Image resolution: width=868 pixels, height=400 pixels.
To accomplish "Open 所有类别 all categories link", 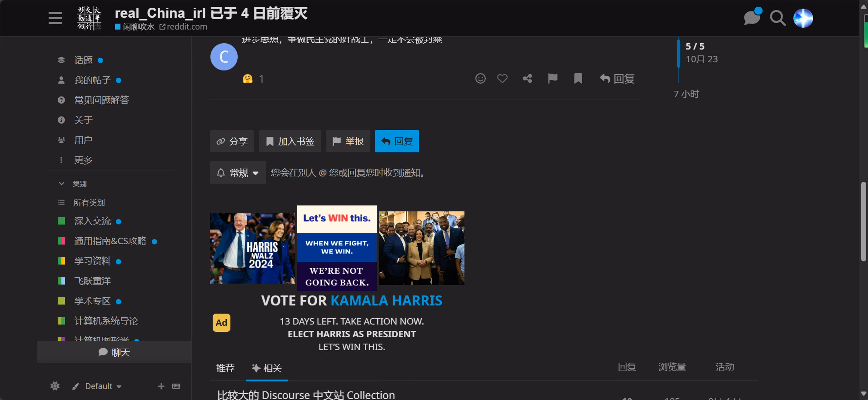I will [x=89, y=203].
